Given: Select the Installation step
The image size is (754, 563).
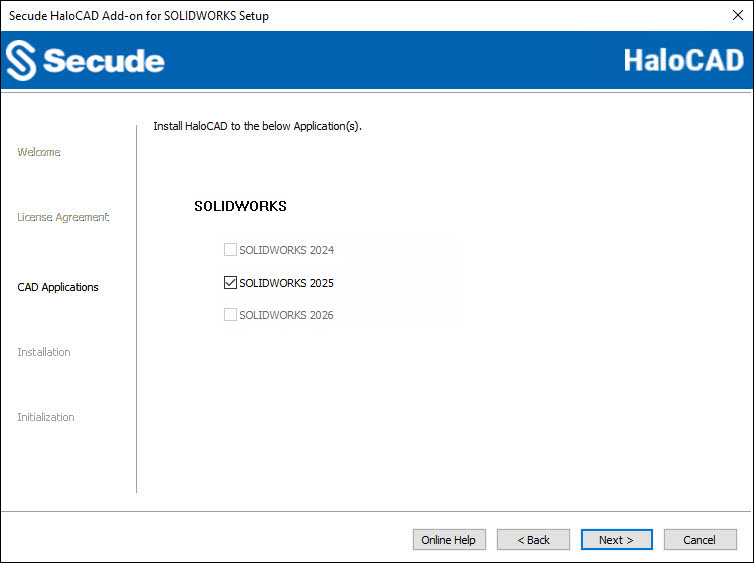Looking at the screenshot, I should (44, 352).
